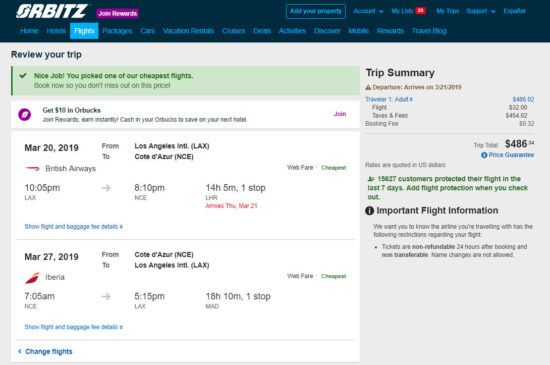Click the Important Flight Information icon
The width and height of the screenshot is (550, 365).
tap(369, 211)
